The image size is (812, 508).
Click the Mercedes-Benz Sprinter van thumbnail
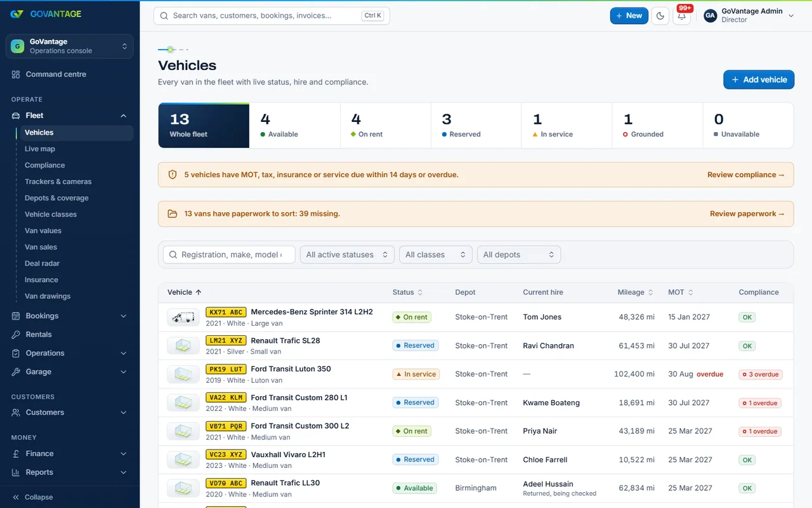(x=183, y=317)
